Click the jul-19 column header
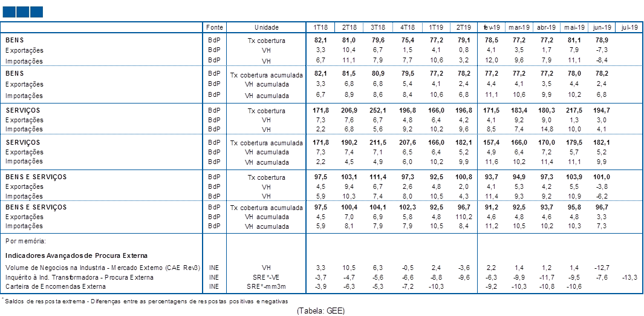Image resolution: width=644 pixels, height=316 pixels. pos(630,27)
